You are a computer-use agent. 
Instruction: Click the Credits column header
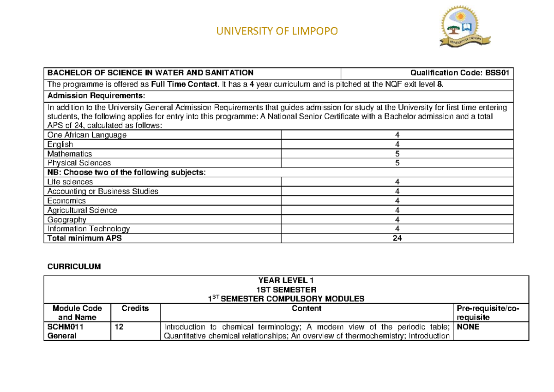[x=135, y=308]
